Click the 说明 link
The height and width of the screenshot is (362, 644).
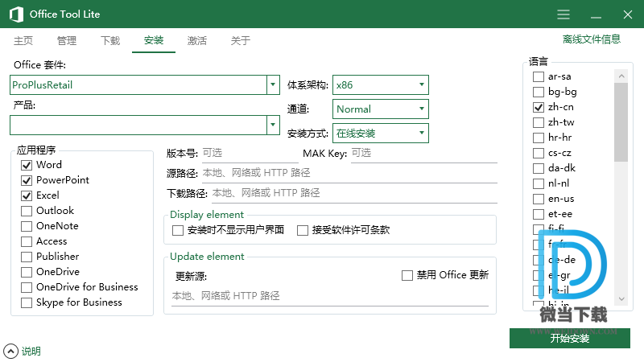31,352
